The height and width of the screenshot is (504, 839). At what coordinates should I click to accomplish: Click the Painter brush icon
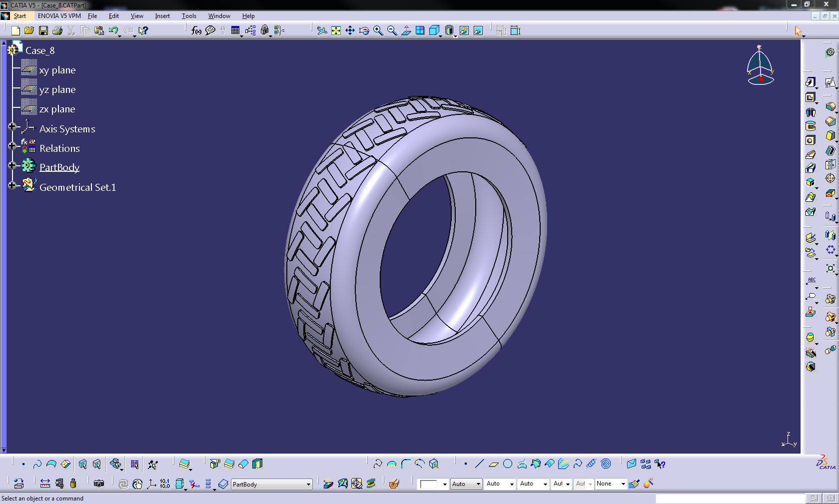tap(634, 484)
